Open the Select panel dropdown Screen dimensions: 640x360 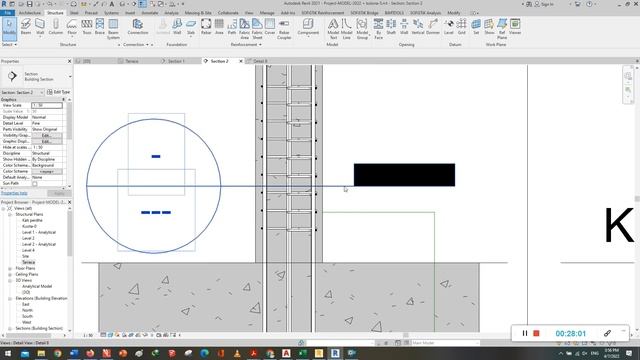pyautogui.click(x=9, y=44)
